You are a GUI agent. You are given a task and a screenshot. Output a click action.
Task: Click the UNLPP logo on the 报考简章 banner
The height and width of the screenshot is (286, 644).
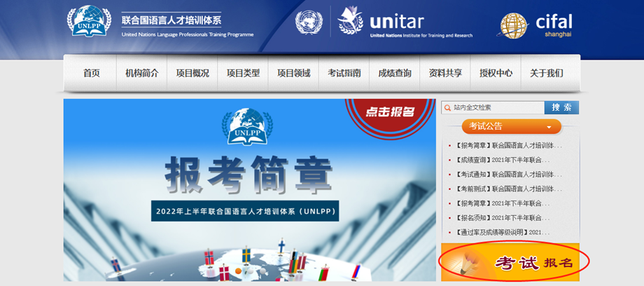pyautogui.click(x=247, y=126)
